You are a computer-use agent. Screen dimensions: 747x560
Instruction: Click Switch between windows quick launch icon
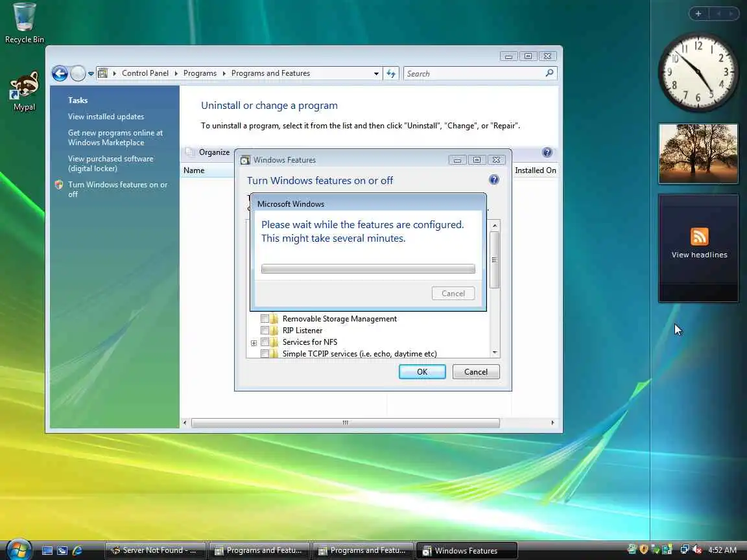pyautogui.click(x=62, y=550)
